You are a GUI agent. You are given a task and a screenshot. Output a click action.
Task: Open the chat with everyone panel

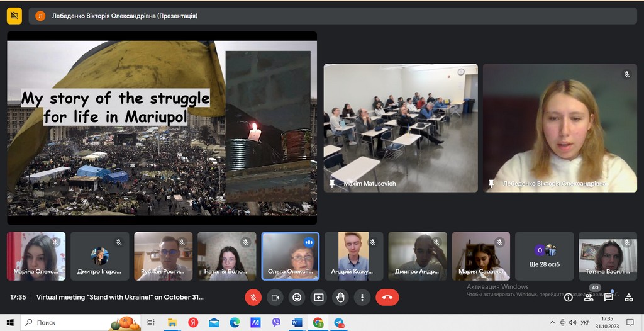tap(609, 297)
